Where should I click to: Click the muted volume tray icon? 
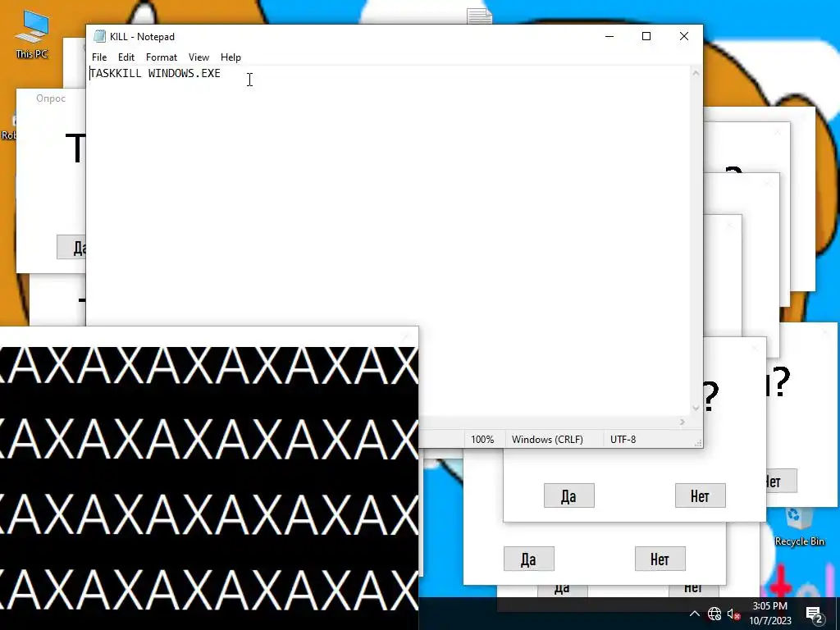click(733, 614)
